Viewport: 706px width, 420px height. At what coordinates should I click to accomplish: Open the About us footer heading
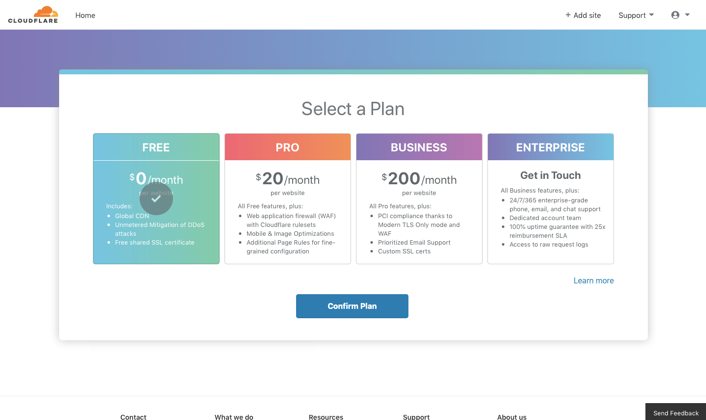click(511, 417)
